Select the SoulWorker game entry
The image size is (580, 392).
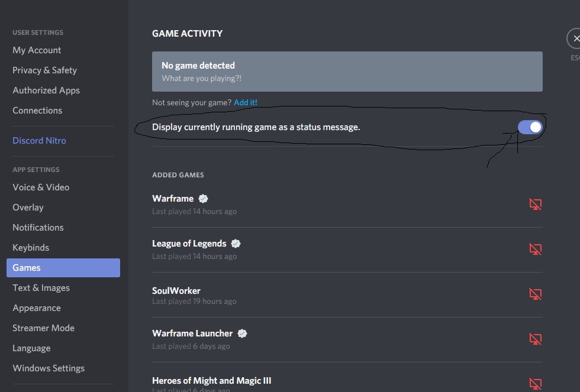[x=176, y=291]
